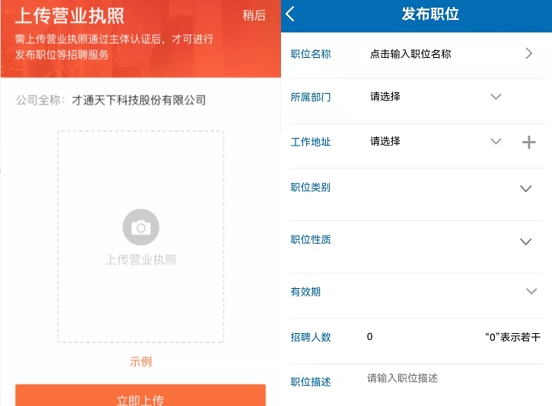This screenshot has width=552, height=406.
Task: Click 请选择 beside 工作地址
Action: tap(385, 142)
